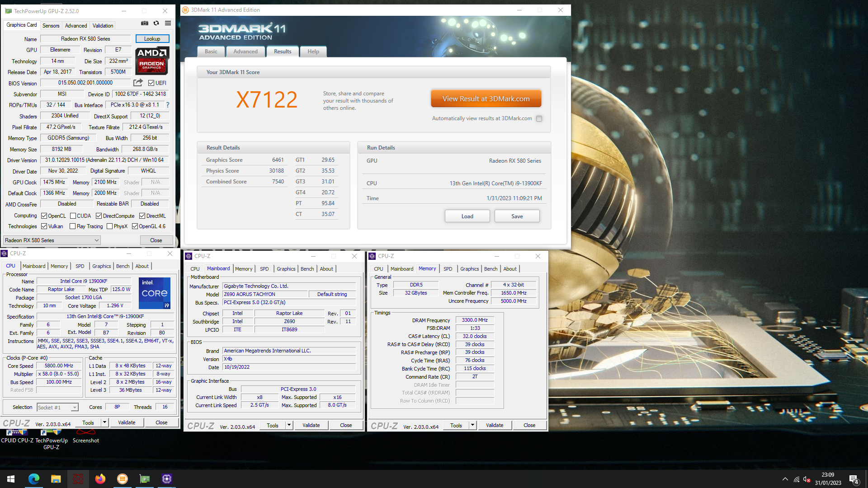Viewport: 868px width, 488px height.
Task: Switch to Sensors tab in GPU-Z
Action: click(51, 26)
